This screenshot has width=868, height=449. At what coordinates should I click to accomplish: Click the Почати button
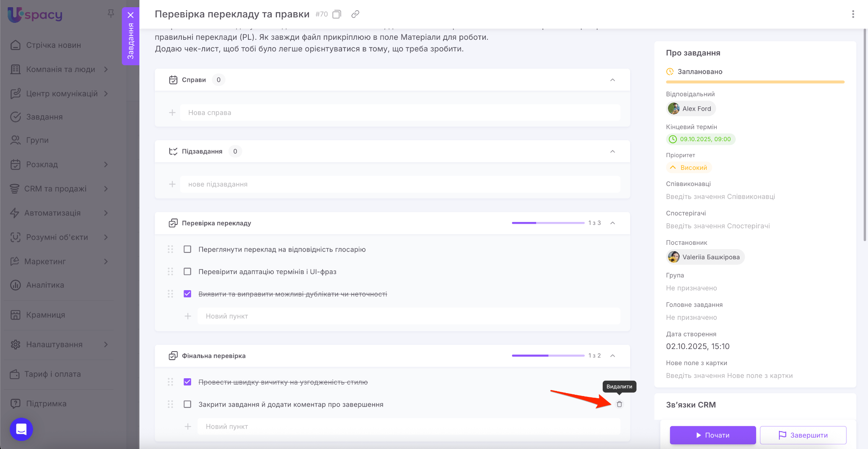point(712,435)
